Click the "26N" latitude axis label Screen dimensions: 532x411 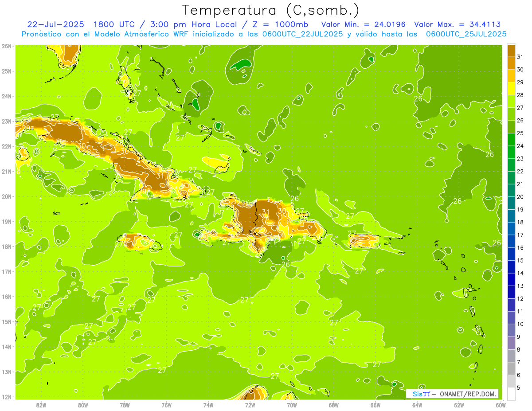6,46
